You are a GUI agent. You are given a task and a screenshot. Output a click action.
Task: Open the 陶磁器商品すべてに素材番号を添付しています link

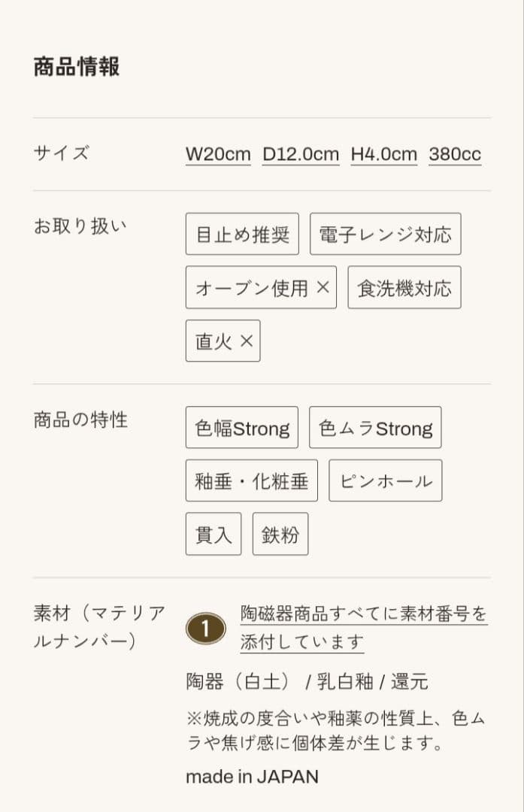[363, 628]
